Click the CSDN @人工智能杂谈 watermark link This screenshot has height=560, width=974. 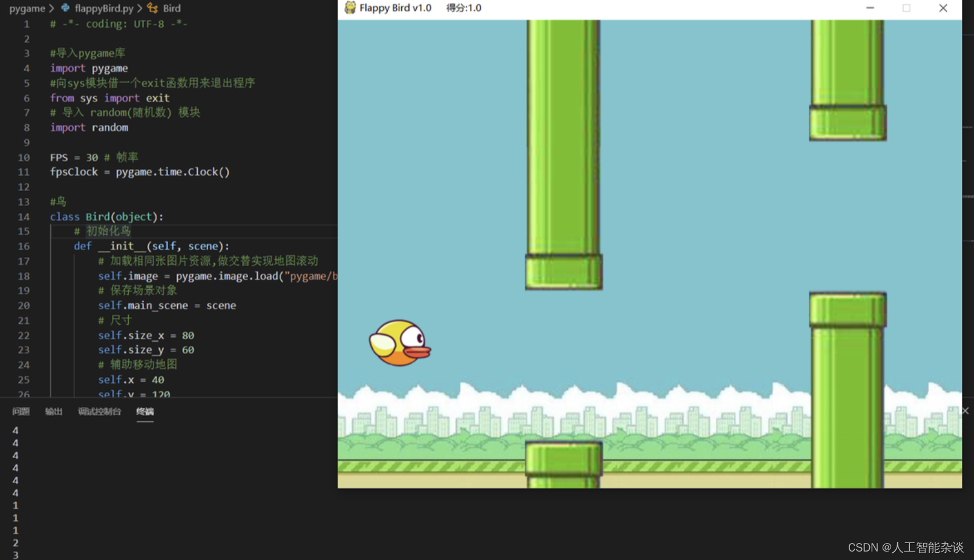[905, 547]
